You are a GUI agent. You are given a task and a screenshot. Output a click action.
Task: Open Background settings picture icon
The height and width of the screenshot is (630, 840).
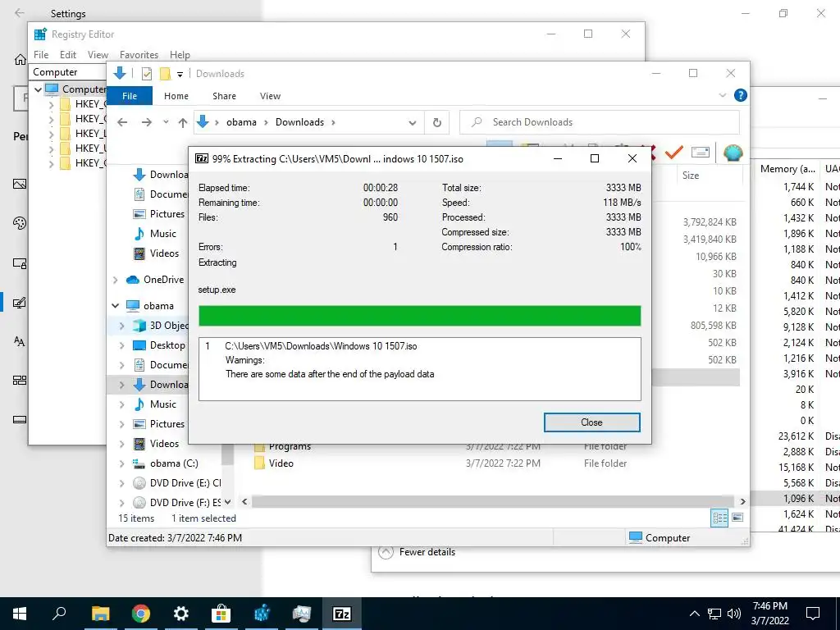20,184
